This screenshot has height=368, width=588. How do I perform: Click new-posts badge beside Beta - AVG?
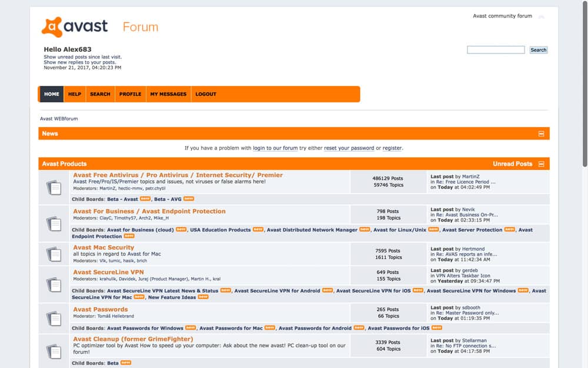coord(189,198)
